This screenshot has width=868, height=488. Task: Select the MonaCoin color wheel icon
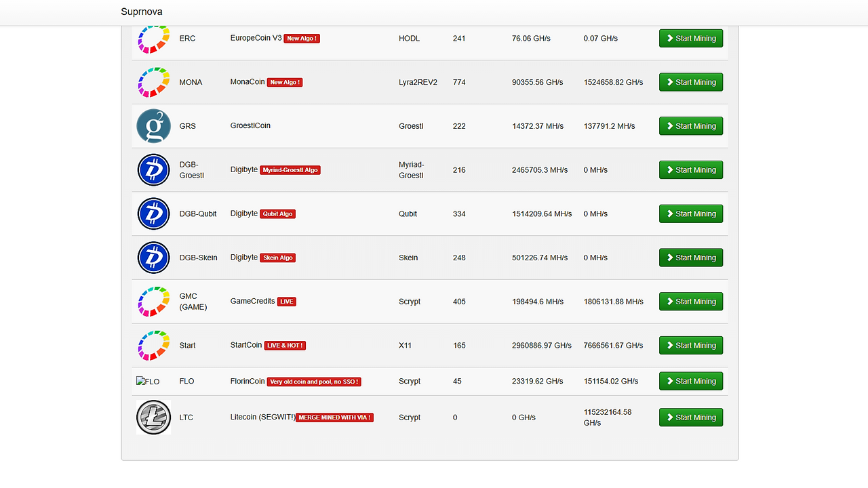153,82
